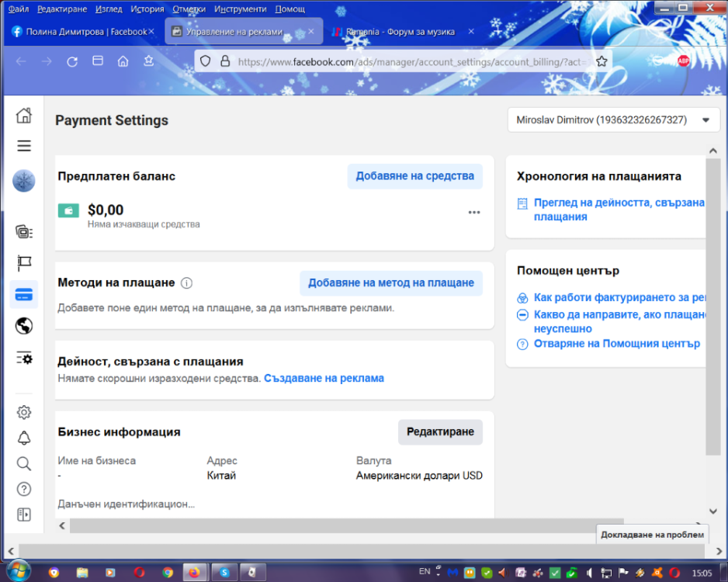728x582 pixels.
Task: Select the billing credit card sidebar icon
Action: pos(24,295)
